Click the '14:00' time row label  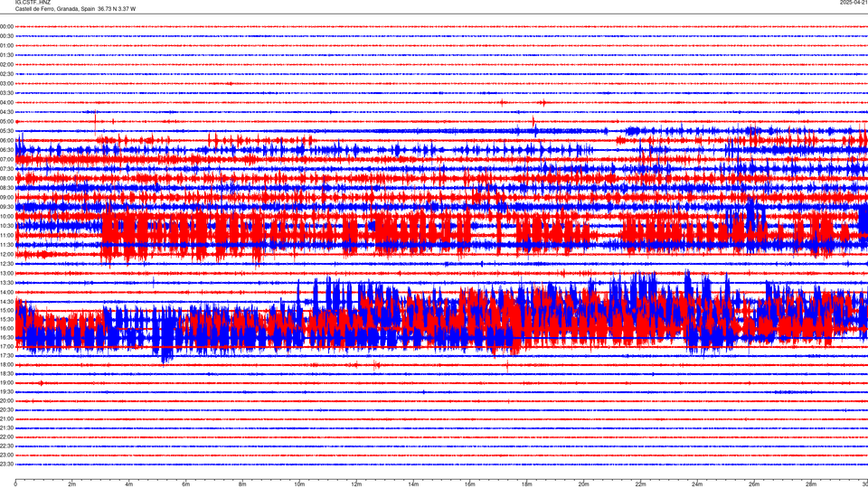tap(6, 292)
